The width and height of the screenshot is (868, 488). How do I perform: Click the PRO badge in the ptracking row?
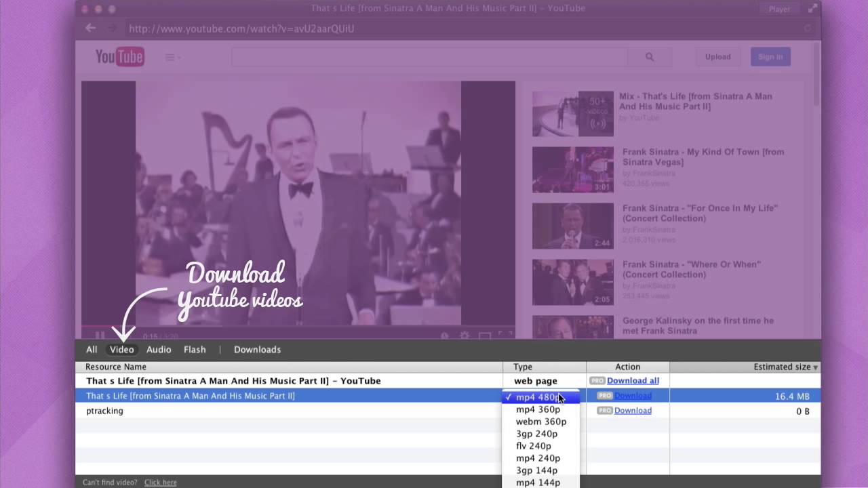[604, 411]
